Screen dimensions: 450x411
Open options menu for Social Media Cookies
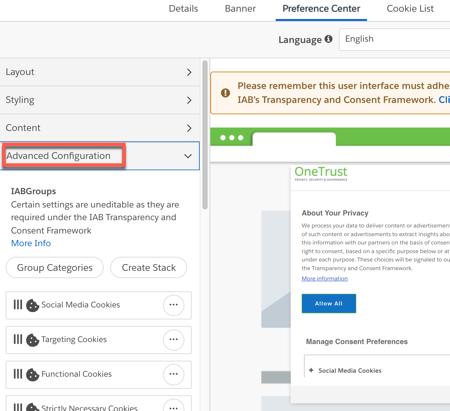(x=173, y=305)
